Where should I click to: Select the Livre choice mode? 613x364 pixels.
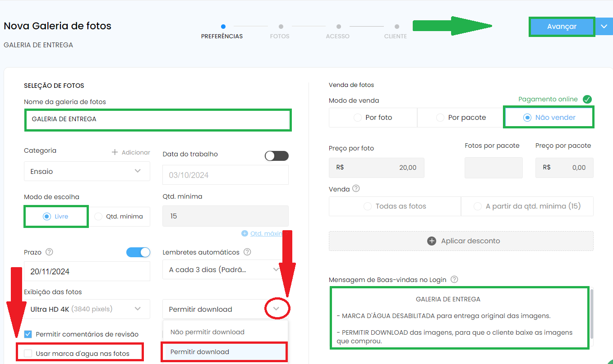point(56,216)
